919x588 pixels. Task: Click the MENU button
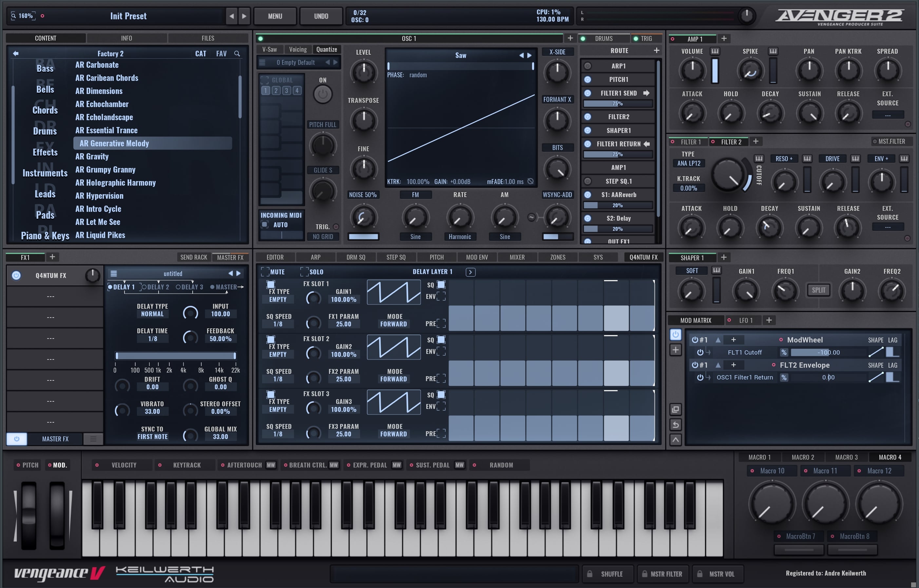(x=275, y=16)
